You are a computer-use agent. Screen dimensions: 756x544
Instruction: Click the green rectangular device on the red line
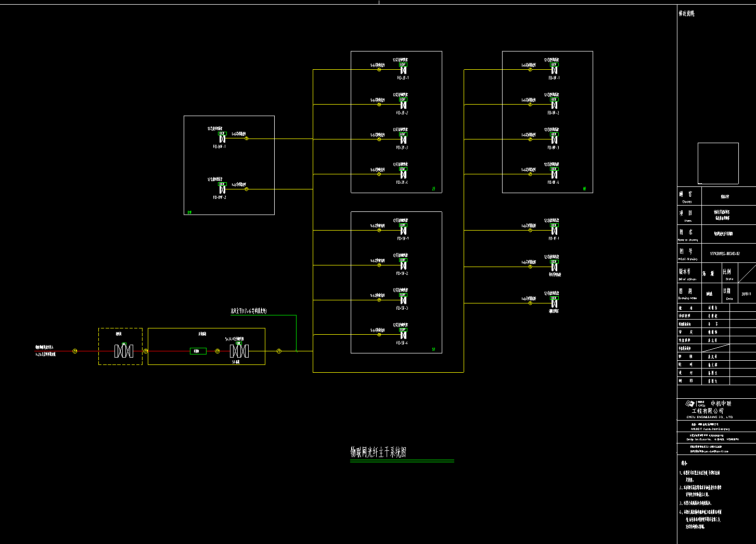[198, 351]
